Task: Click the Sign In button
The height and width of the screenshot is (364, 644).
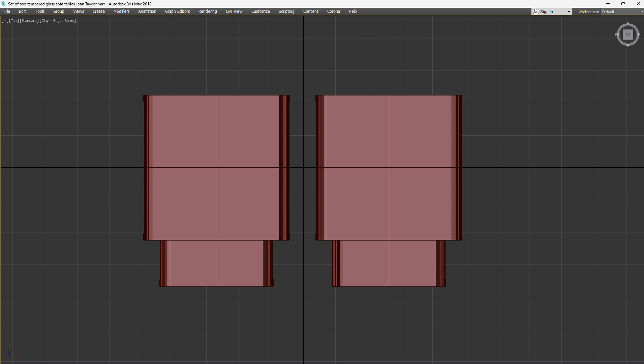Action: click(x=546, y=12)
